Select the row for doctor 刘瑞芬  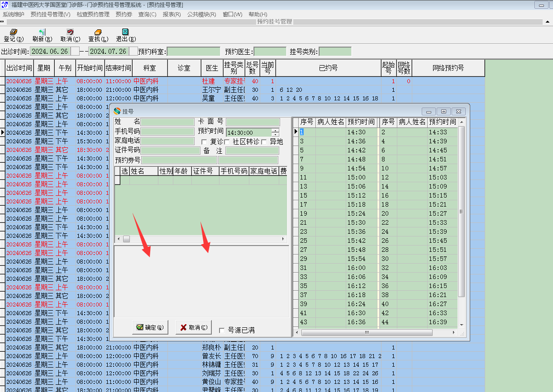pos(245,373)
